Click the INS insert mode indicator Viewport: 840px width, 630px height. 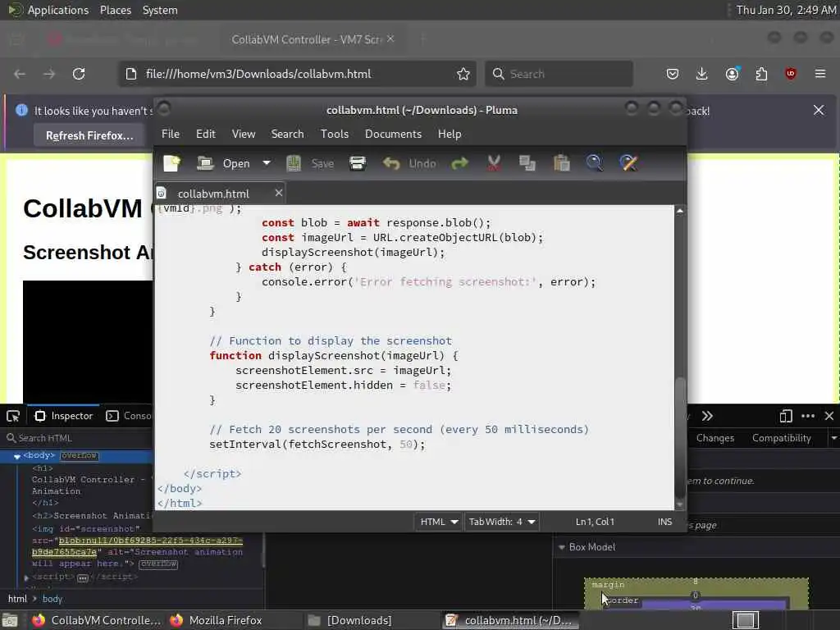pos(664,522)
